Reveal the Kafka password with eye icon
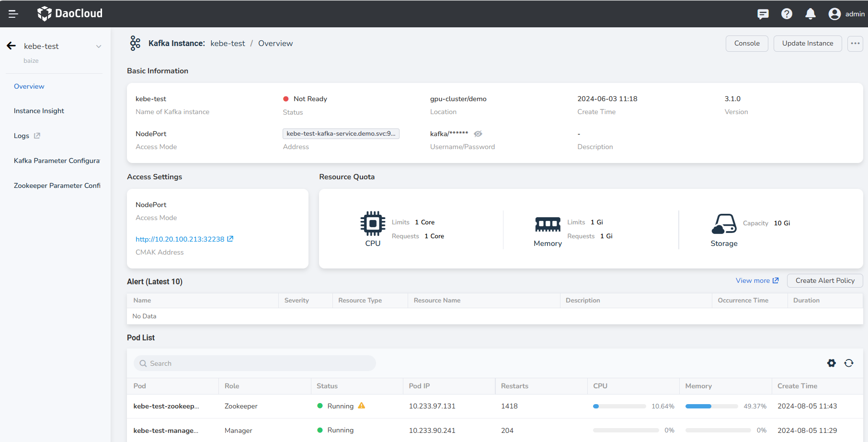This screenshot has width=868, height=442. coord(478,134)
